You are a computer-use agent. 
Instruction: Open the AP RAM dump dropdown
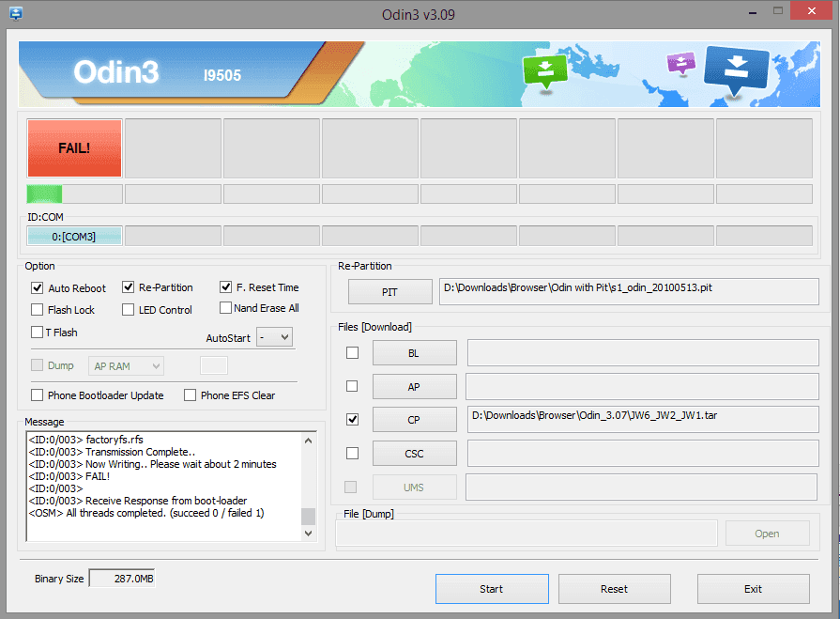coord(126,366)
